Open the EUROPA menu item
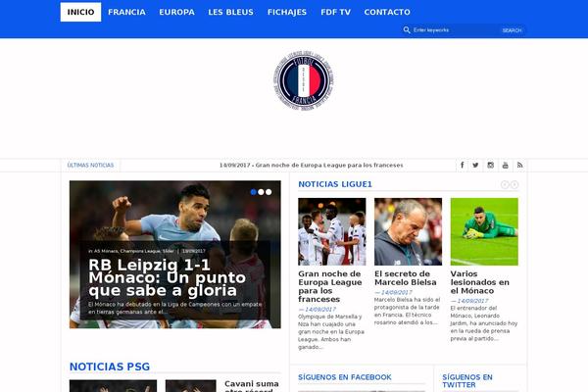The image size is (588, 392). (x=176, y=12)
